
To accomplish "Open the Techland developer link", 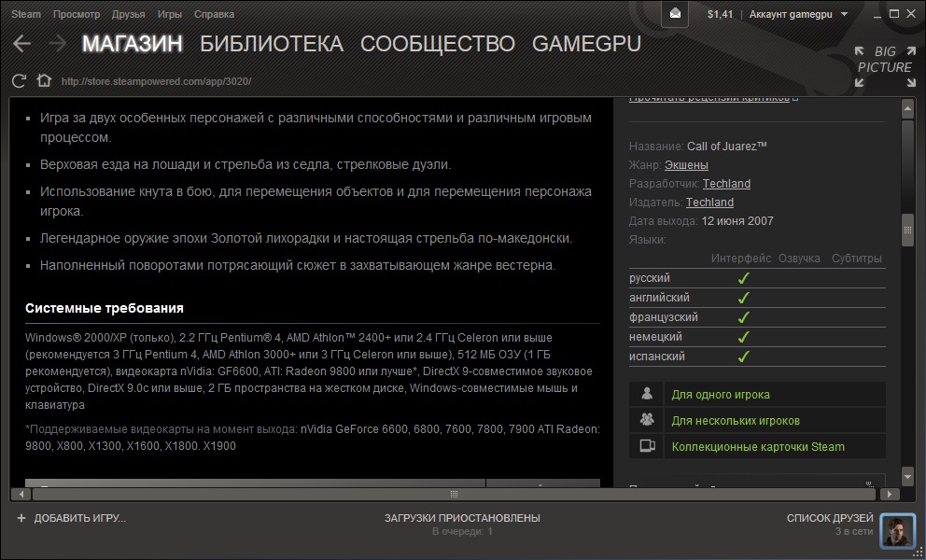I will point(726,184).
